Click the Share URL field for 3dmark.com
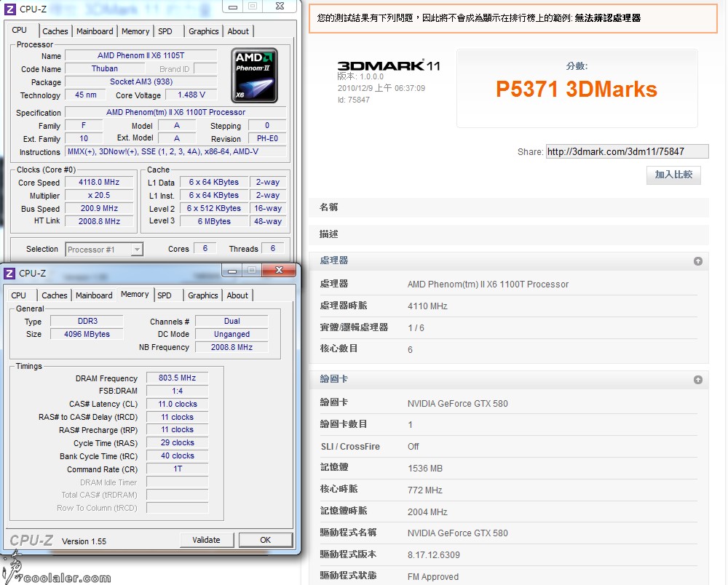 click(x=628, y=151)
